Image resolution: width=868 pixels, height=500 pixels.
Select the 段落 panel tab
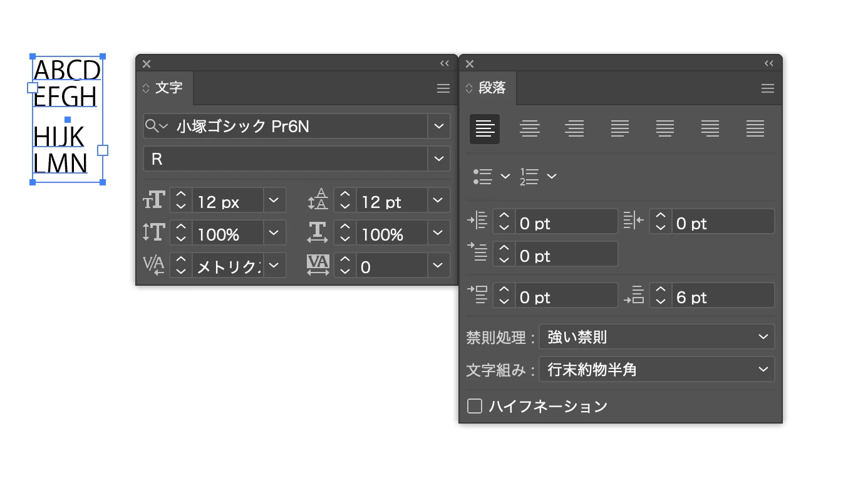[x=488, y=88]
